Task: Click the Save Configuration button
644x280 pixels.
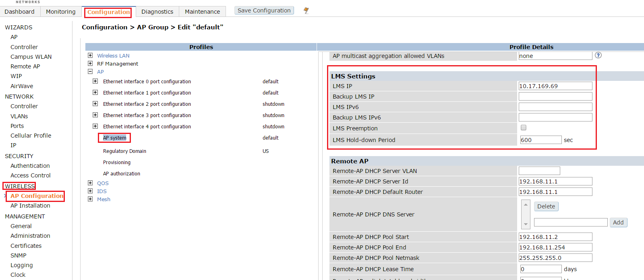Action: point(264,10)
